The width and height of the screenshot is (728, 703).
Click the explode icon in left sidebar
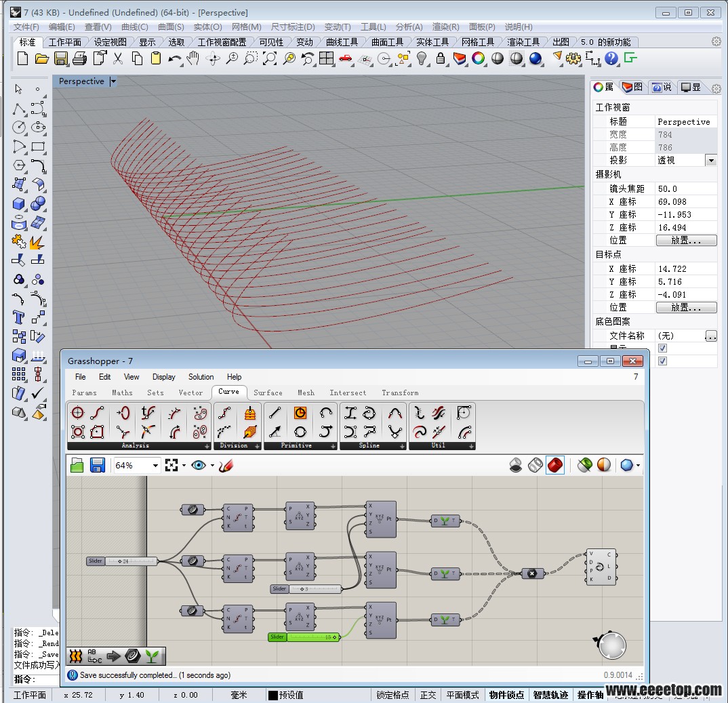click(x=37, y=242)
